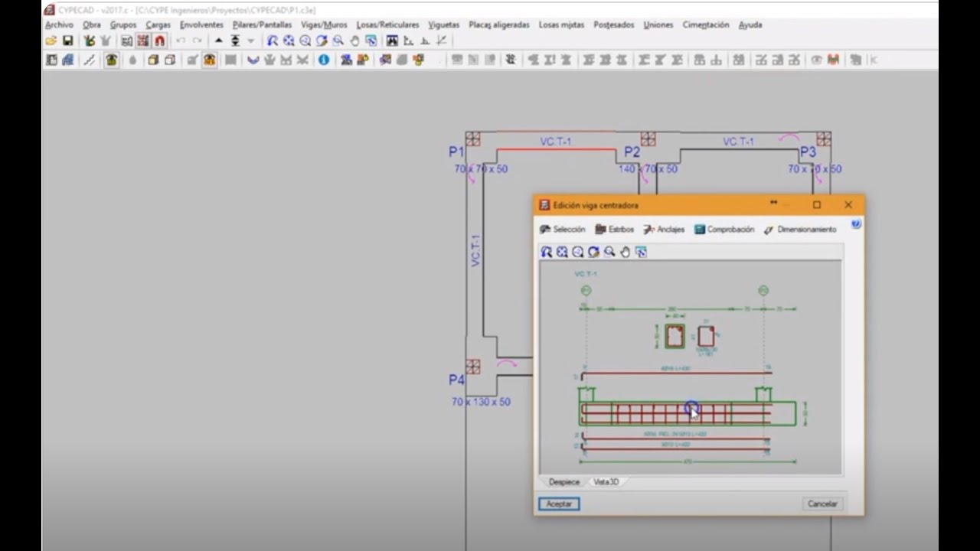Viewport: 980px width, 551px height.
Task: Save the project with the floppy disk icon
Action: (67, 41)
